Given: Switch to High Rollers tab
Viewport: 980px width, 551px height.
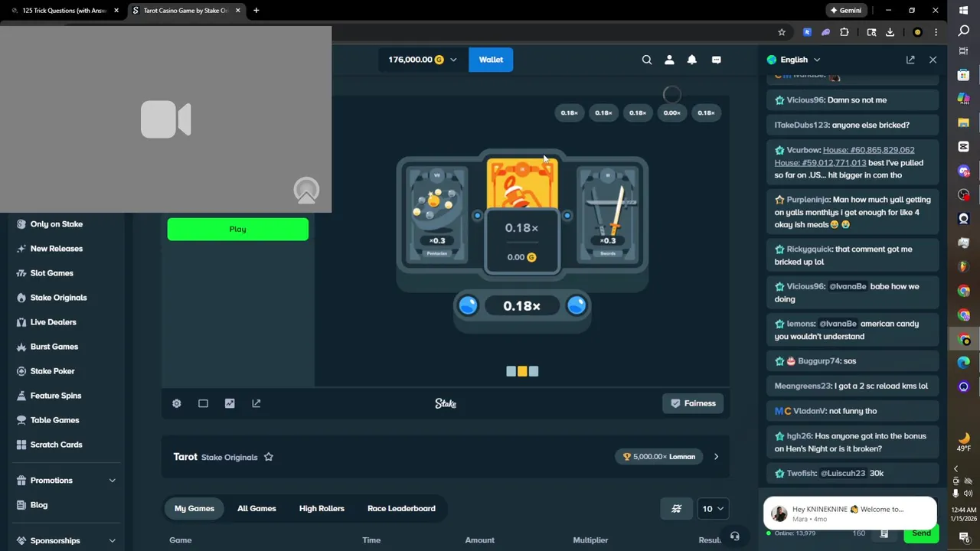Looking at the screenshot, I should 322,508.
